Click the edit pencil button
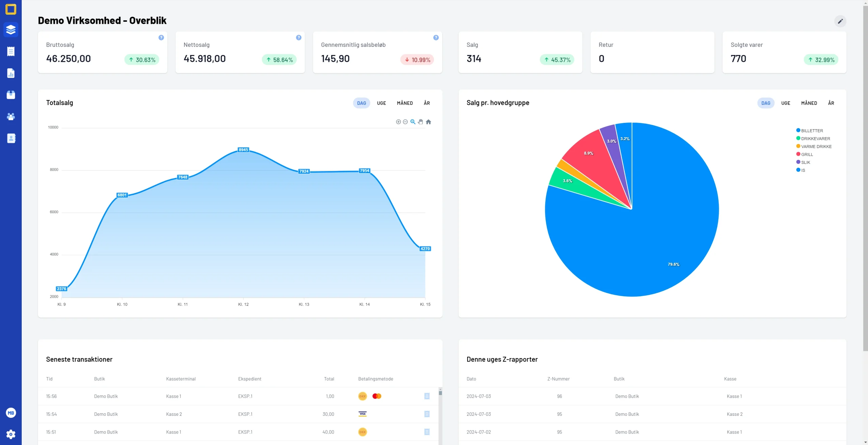868x445 pixels. click(x=840, y=21)
